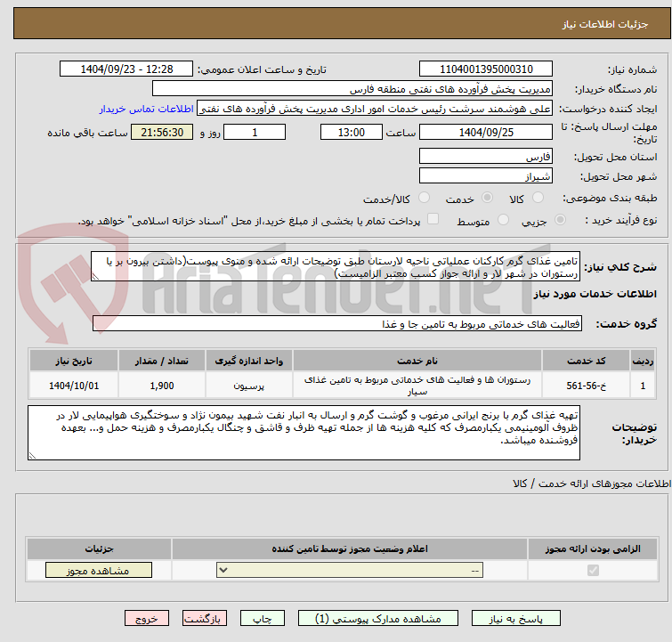672x642 pixels.
Task: Click the بازگشت back button
Action: point(205,619)
